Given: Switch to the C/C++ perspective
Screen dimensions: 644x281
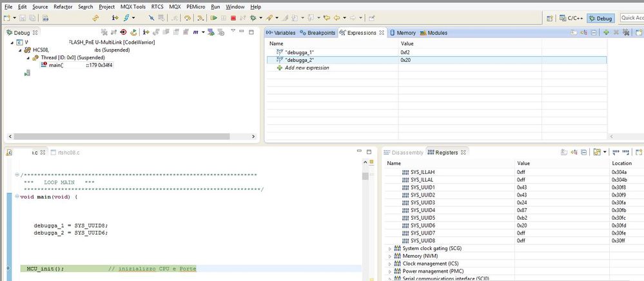Looking at the screenshot, I should click(x=571, y=18).
